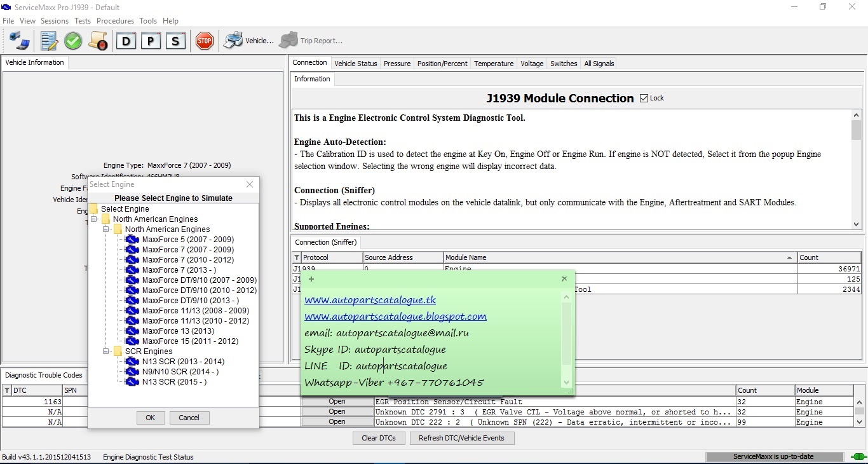This screenshot has height=464, width=868.
Task: Click the plus icon on the green sticky note
Action: coord(311,279)
